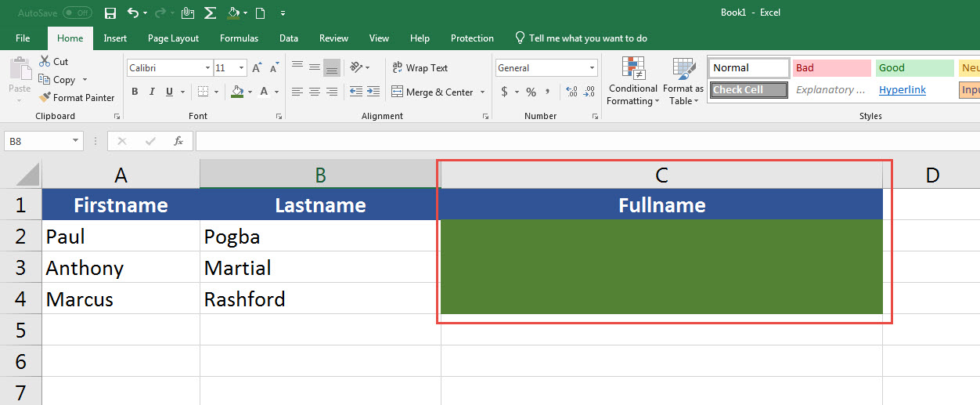Open the Merge & Center dropdown arrow
The height and width of the screenshot is (405, 980).
click(x=482, y=92)
